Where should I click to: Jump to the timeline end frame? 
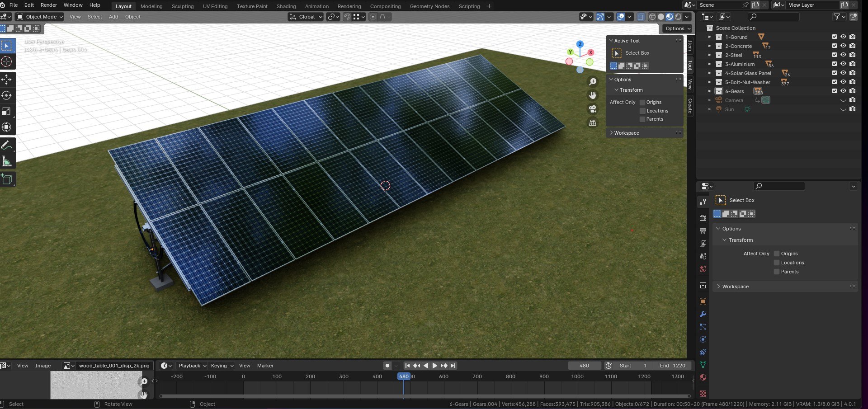click(x=453, y=366)
